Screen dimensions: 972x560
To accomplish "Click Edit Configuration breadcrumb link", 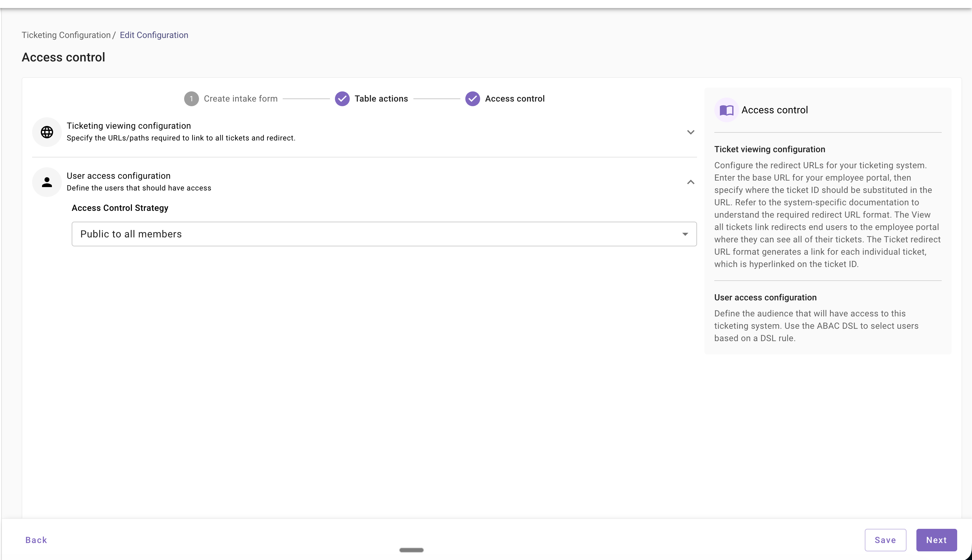I will point(154,35).
